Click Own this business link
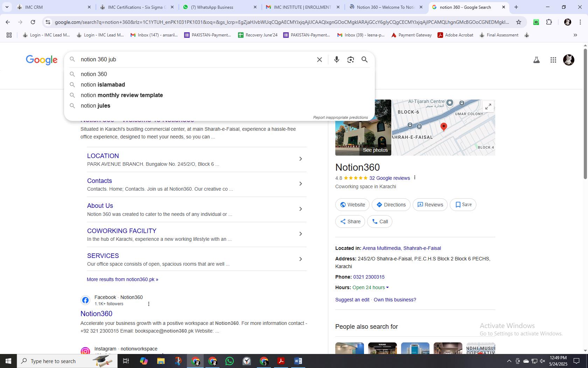 click(395, 300)
